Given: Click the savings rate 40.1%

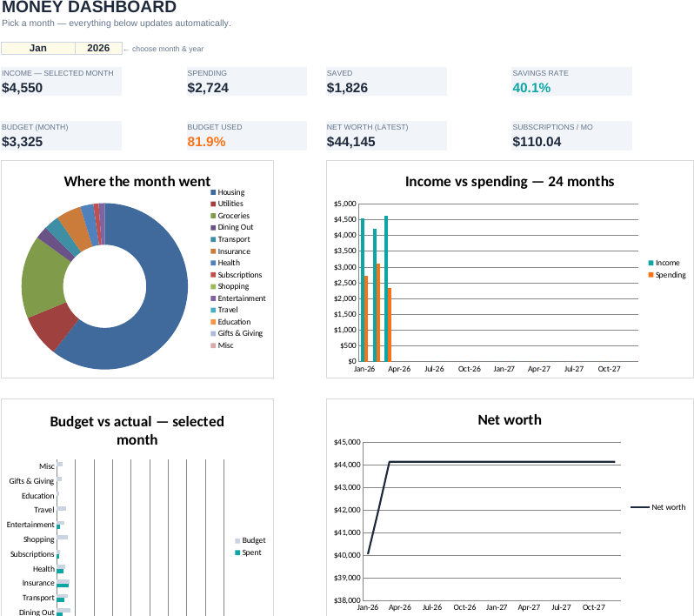Looking at the screenshot, I should tap(531, 88).
